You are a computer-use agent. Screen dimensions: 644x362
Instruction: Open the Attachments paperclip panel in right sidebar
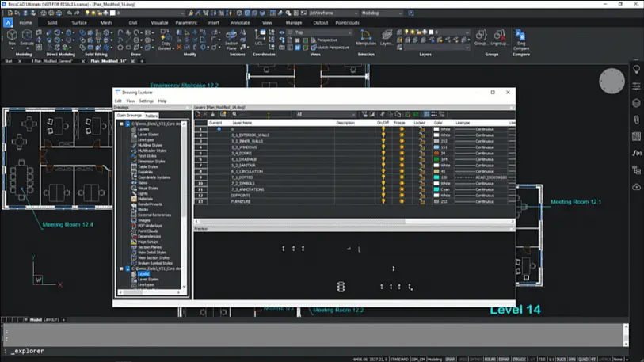[636, 120]
